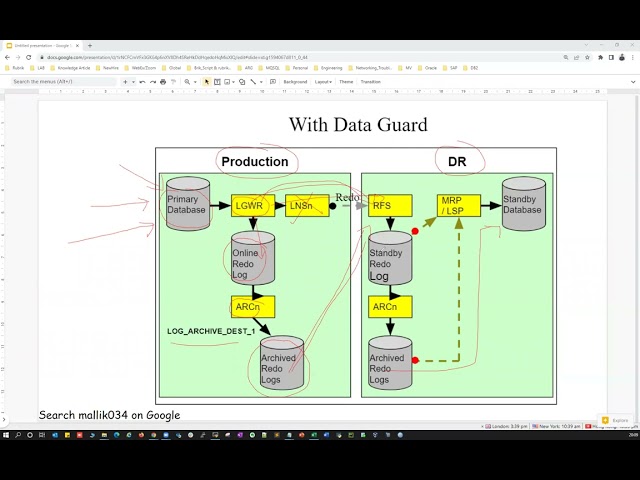640x480 pixels.
Task: Go back in browser
Action: tap(7, 58)
